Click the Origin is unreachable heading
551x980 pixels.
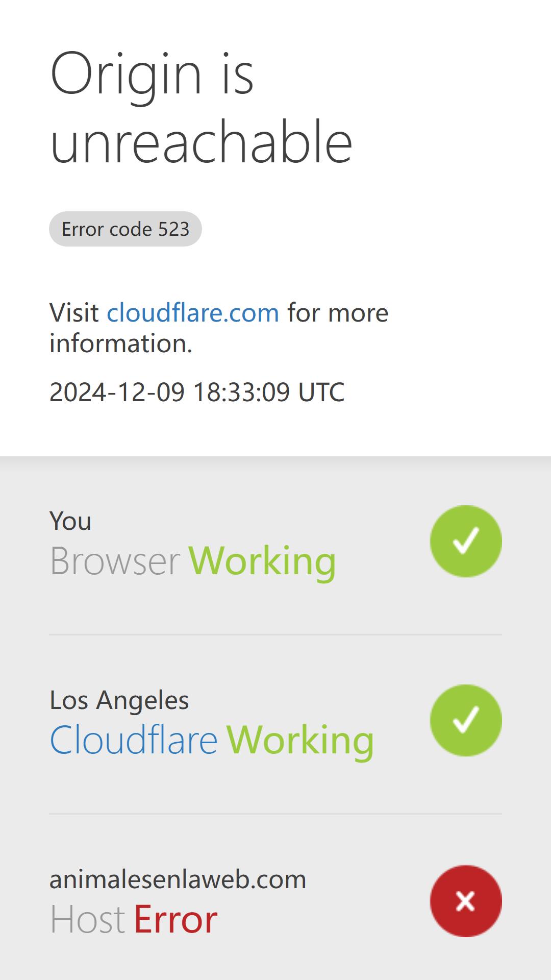coord(202,107)
